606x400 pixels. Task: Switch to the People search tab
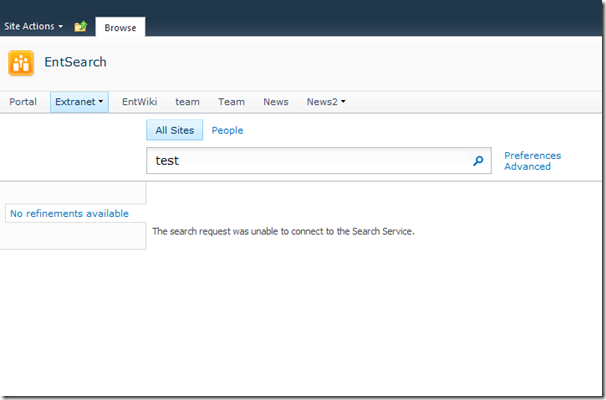tap(227, 130)
